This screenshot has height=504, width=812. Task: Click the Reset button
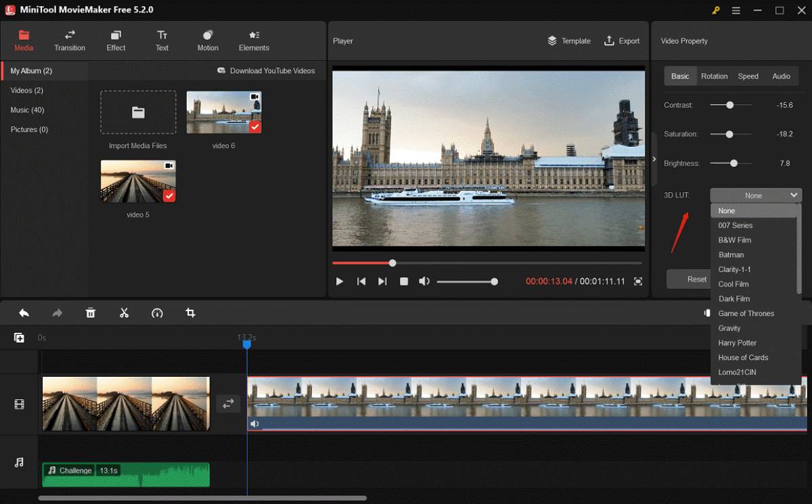(689, 279)
